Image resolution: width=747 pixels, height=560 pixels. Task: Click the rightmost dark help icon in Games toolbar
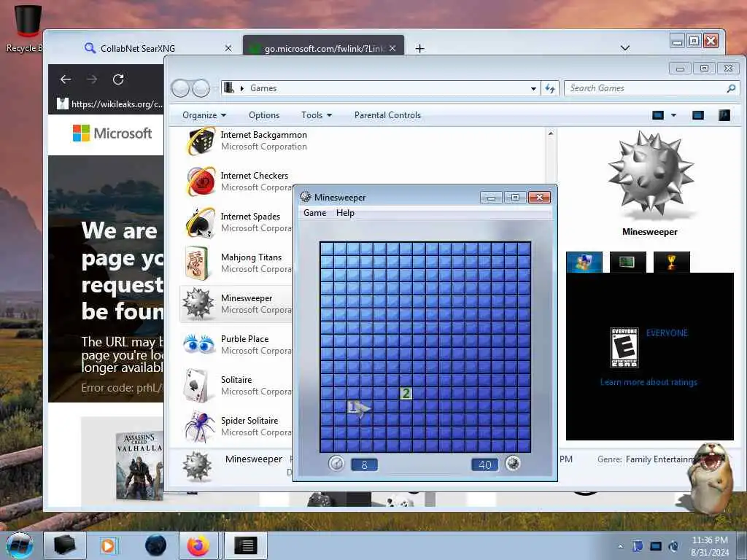point(724,115)
